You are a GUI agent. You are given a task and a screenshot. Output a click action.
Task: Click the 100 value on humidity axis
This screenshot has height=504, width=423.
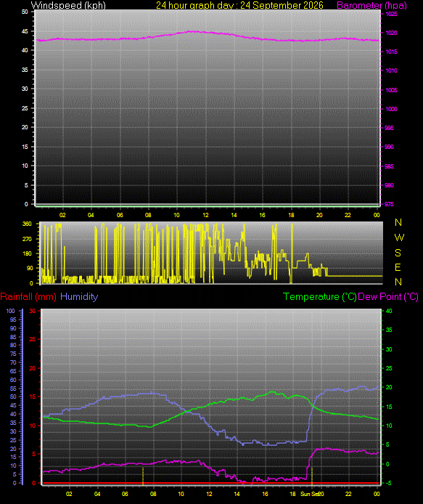(x=11, y=311)
